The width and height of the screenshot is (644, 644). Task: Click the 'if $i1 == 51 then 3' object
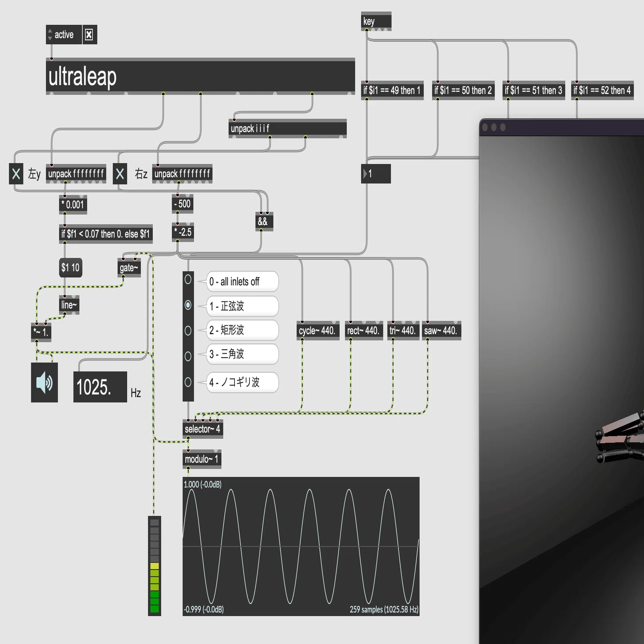(534, 90)
